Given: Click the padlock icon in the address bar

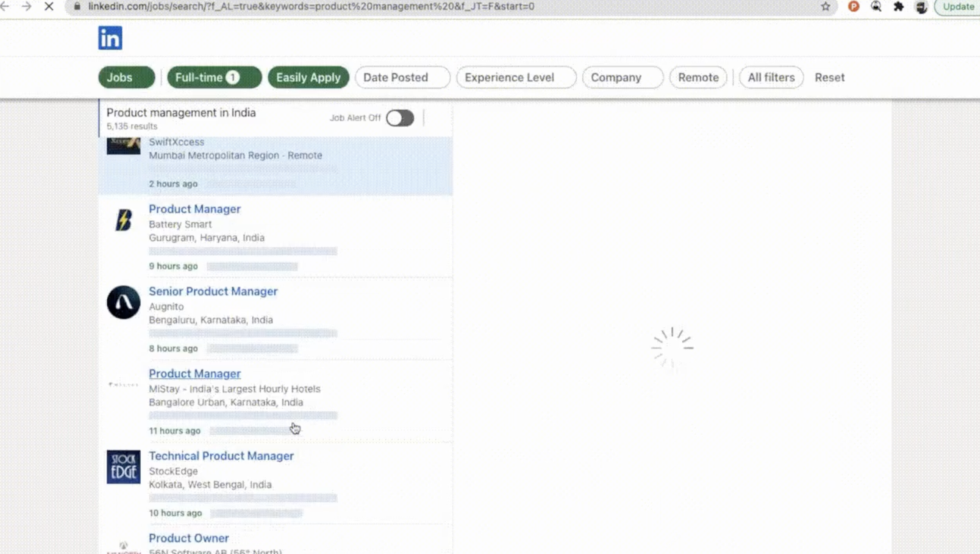Looking at the screenshot, I should (77, 6).
